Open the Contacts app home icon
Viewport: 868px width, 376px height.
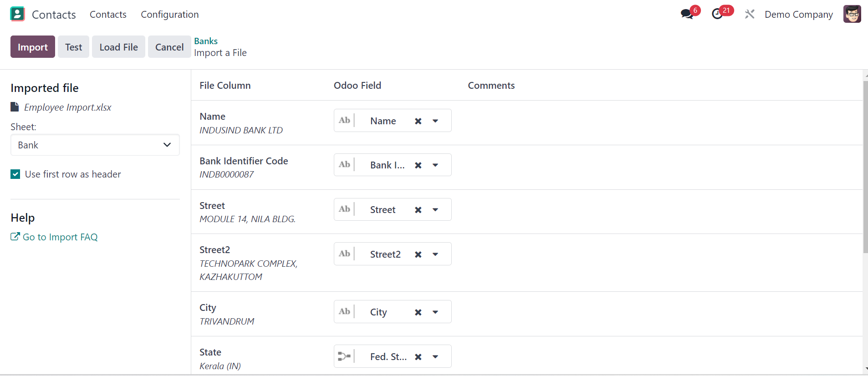tap(17, 14)
